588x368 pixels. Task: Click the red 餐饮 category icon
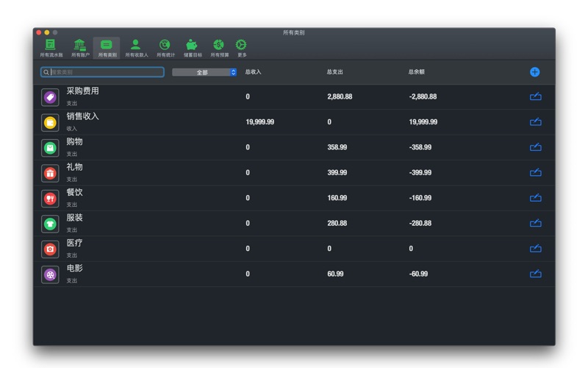(x=50, y=199)
